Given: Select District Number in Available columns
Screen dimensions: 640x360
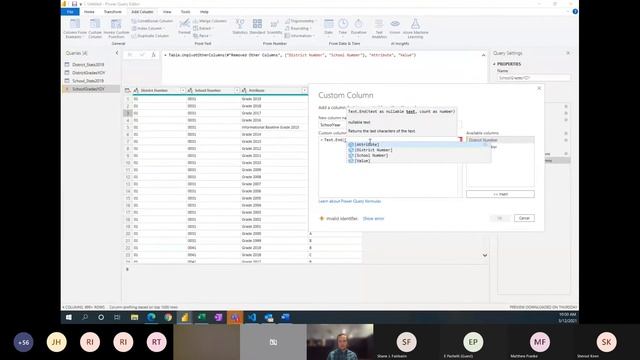Looking at the screenshot, I should pos(500,140).
